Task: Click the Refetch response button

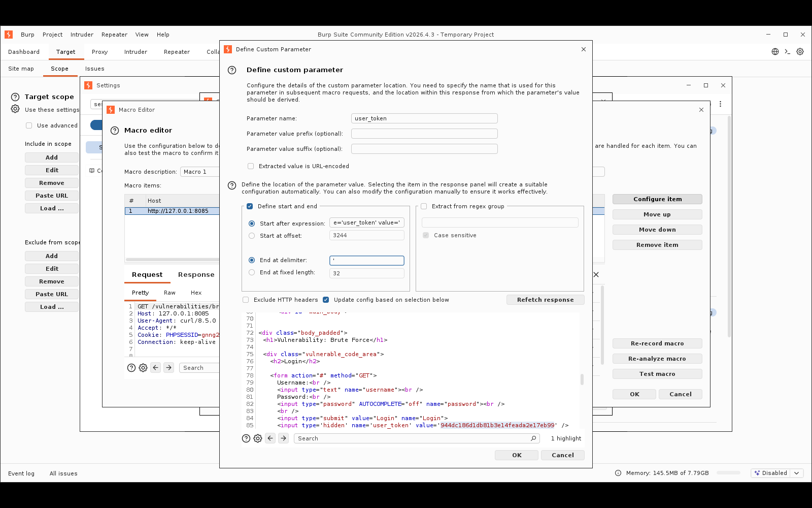Action: 545,300
